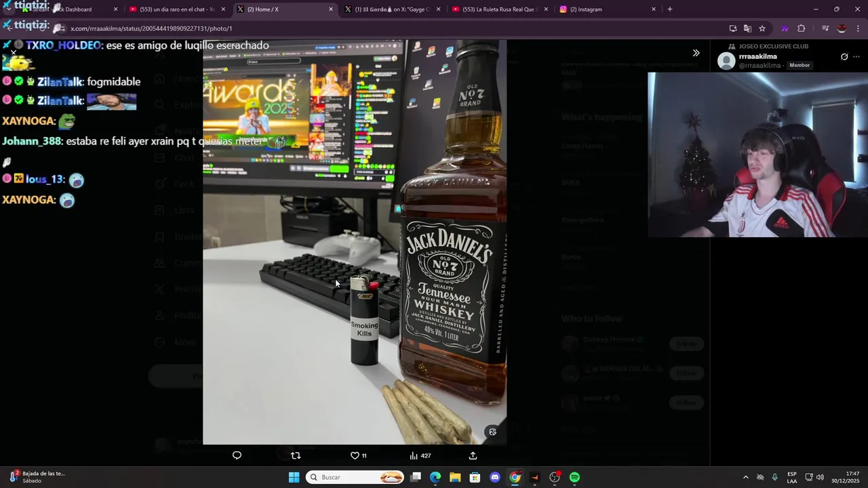Image resolution: width=868 pixels, height=488 pixels.
Task: Open the media control icon in Chrome toolbar
Action: [825, 28]
